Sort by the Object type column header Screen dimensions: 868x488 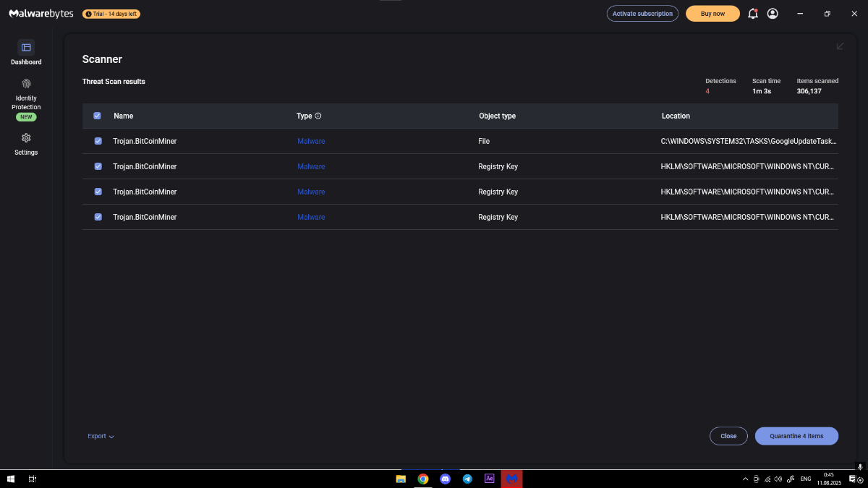click(x=497, y=116)
